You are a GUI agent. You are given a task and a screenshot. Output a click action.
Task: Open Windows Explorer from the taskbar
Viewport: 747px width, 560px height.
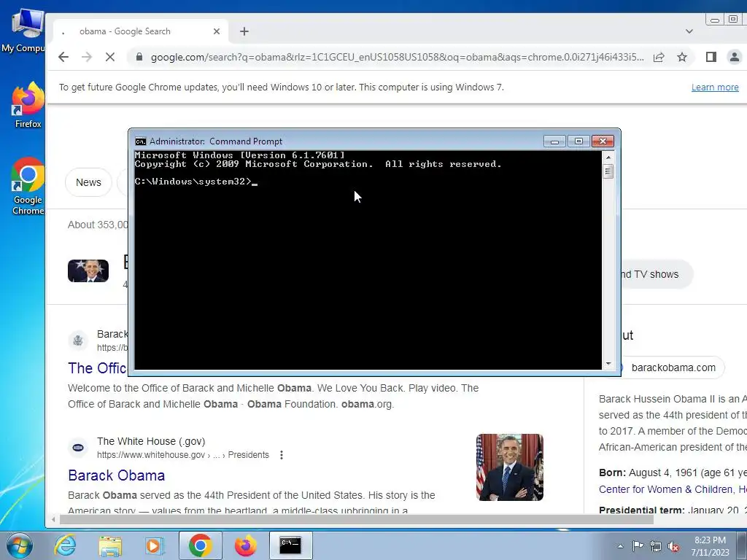pos(110,545)
